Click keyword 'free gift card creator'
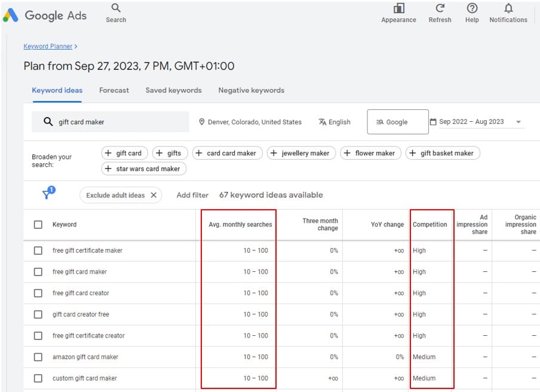Screen dimensions: 540x392 (81, 293)
